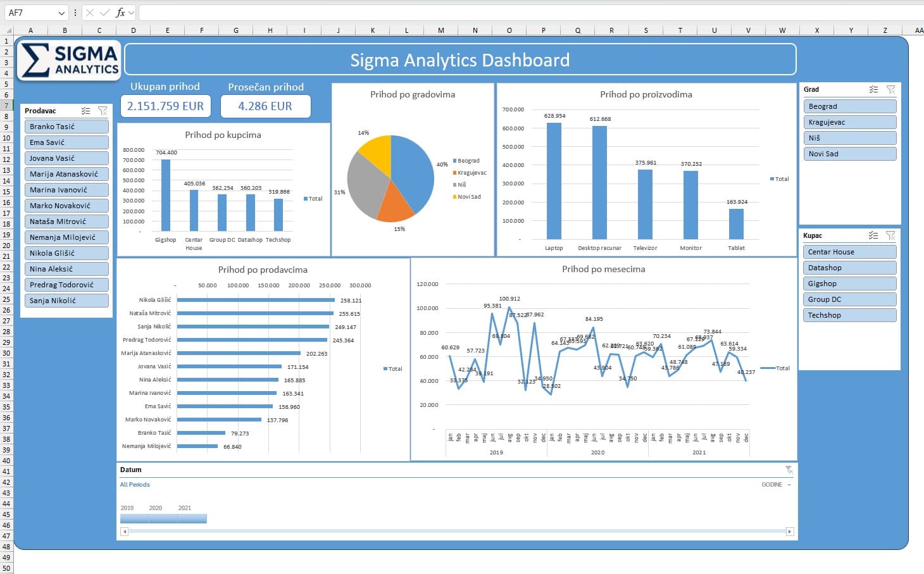Toggle multi-select on Prodavac slicer
The image size is (924, 574).
point(86,111)
